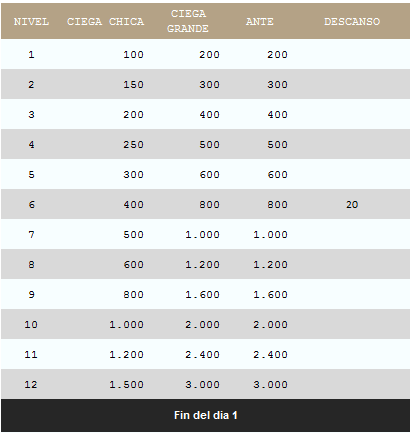This screenshot has width=413, height=433.
Task: Select ante 500 in level 4
Action: (x=277, y=144)
